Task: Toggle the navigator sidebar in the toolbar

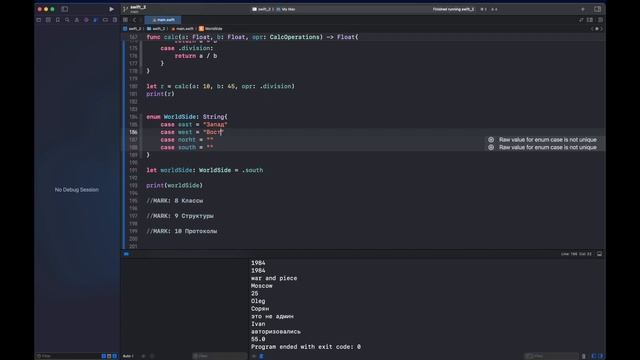Action: pos(64,9)
